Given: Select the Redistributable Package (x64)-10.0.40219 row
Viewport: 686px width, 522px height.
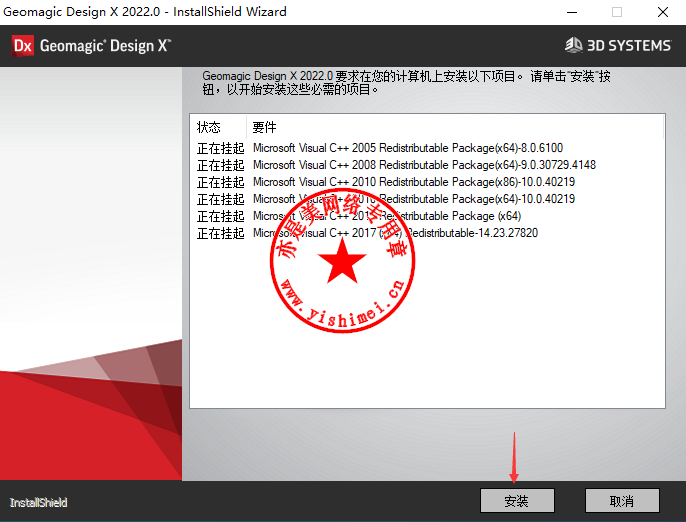Looking at the screenshot, I should [x=427, y=199].
